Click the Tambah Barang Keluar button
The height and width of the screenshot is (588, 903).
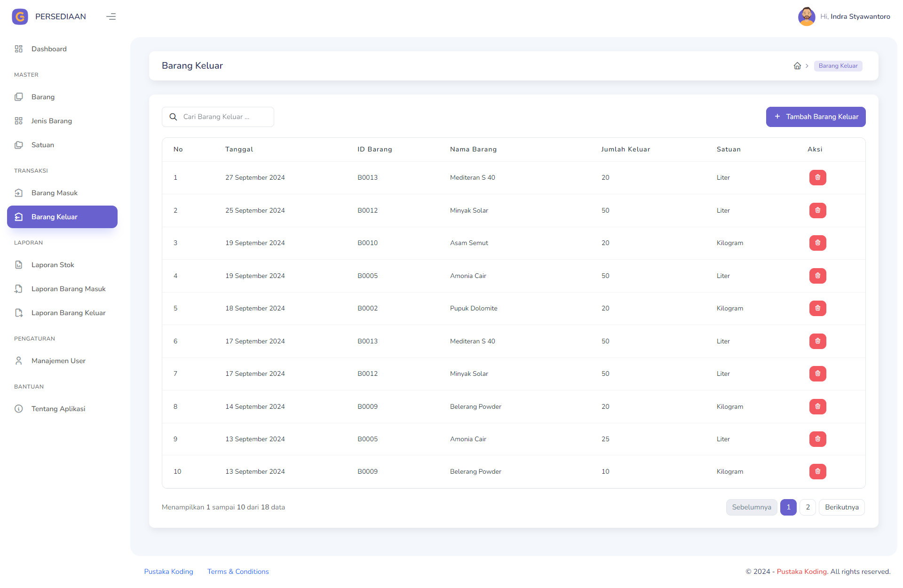[x=816, y=117]
